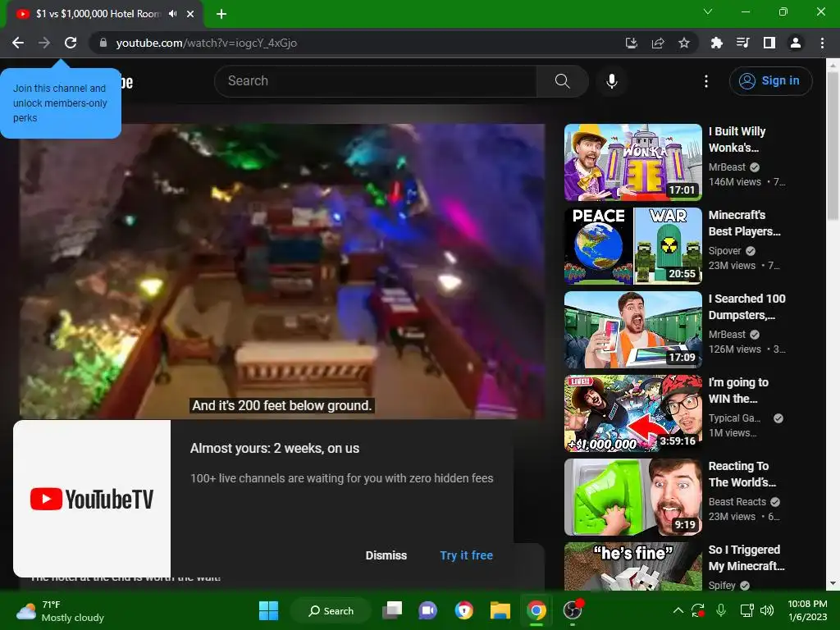Open the tab search chevron
This screenshot has width=840, height=630.
708,11
